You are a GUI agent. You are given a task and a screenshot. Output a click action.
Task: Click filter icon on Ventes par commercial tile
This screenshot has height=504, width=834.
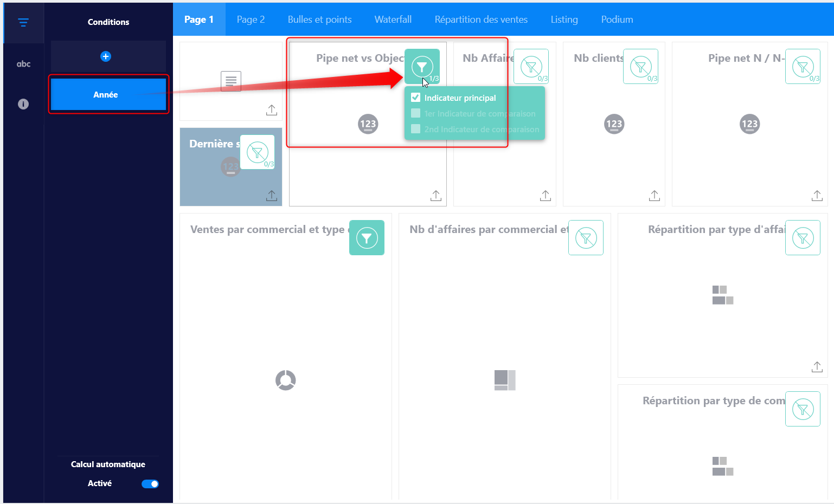(367, 238)
